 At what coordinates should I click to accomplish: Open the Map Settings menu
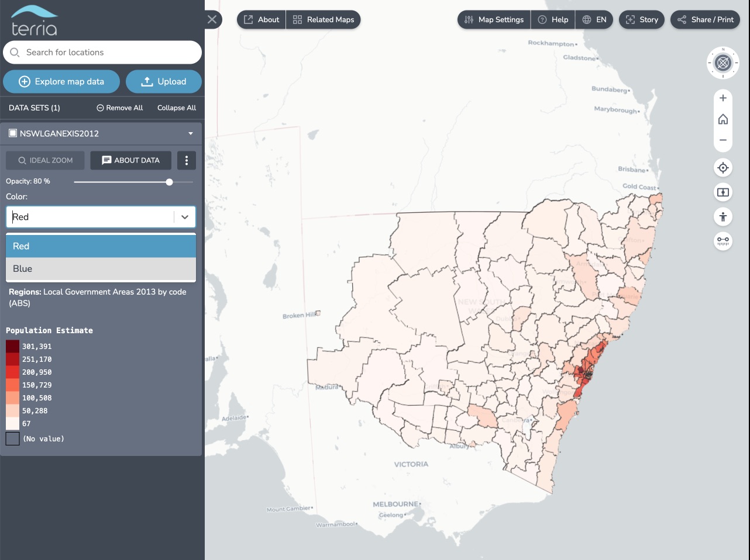pos(494,19)
